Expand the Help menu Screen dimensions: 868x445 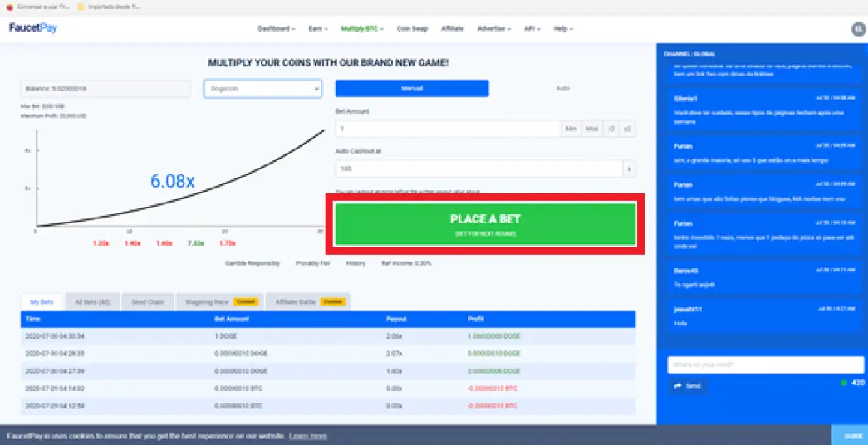coord(563,29)
